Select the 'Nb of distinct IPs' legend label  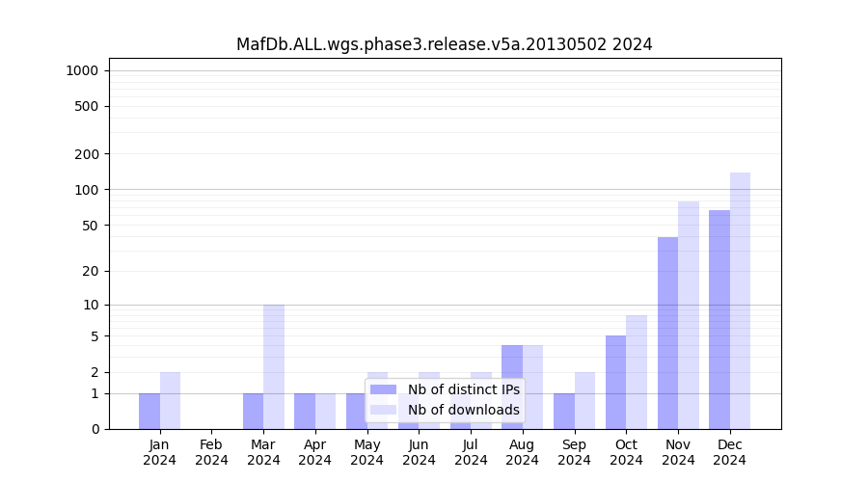click(463, 389)
